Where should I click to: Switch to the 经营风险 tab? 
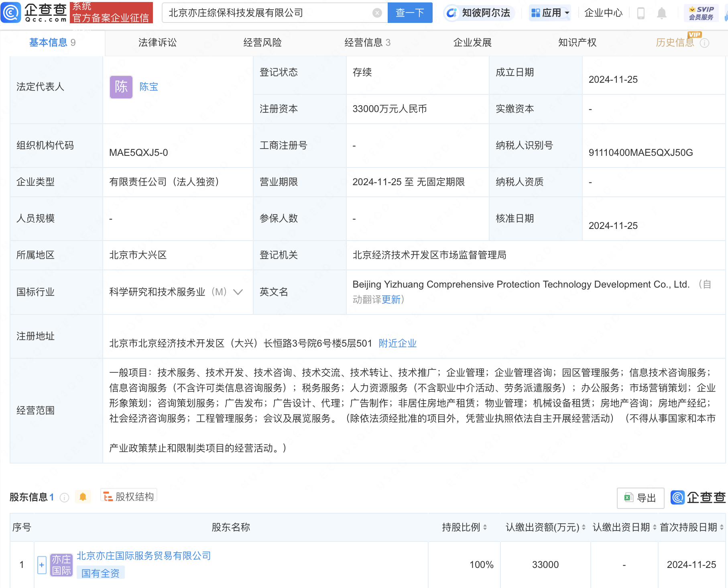[x=262, y=43]
